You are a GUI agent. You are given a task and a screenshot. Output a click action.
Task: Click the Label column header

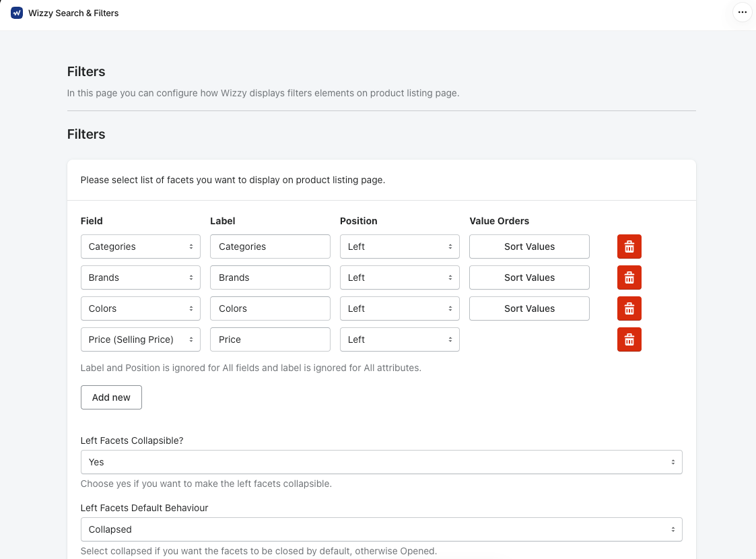(222, 221)
